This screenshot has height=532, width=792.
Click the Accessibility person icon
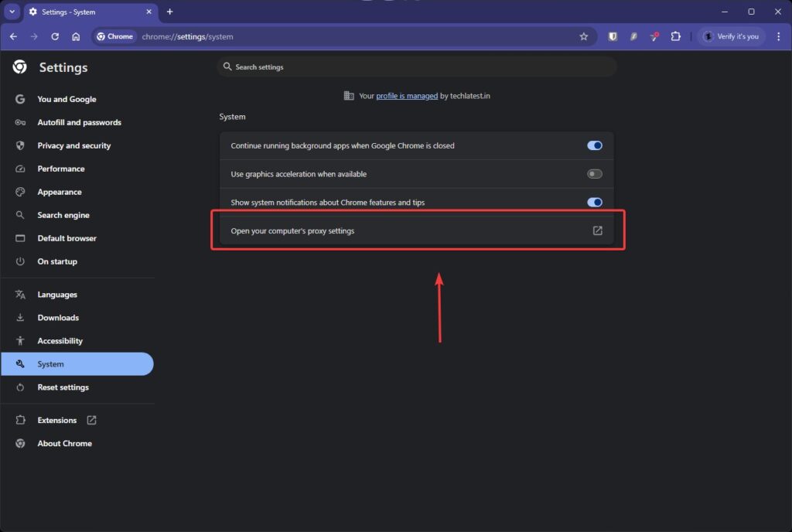pyautogui.click(x=19, y=341)
